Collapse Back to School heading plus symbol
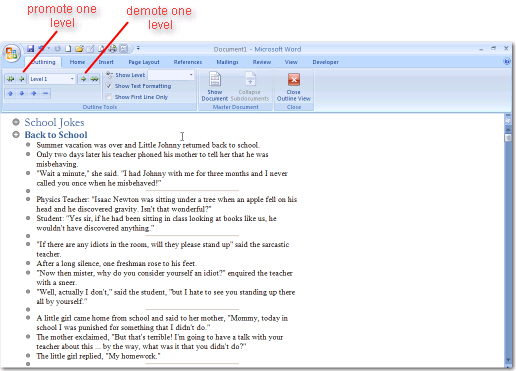 click(x=16, y=134)
